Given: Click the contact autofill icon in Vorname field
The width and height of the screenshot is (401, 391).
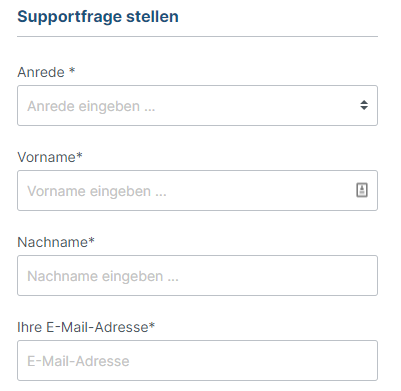Looking at the screenshot, I should click(362, 190).
